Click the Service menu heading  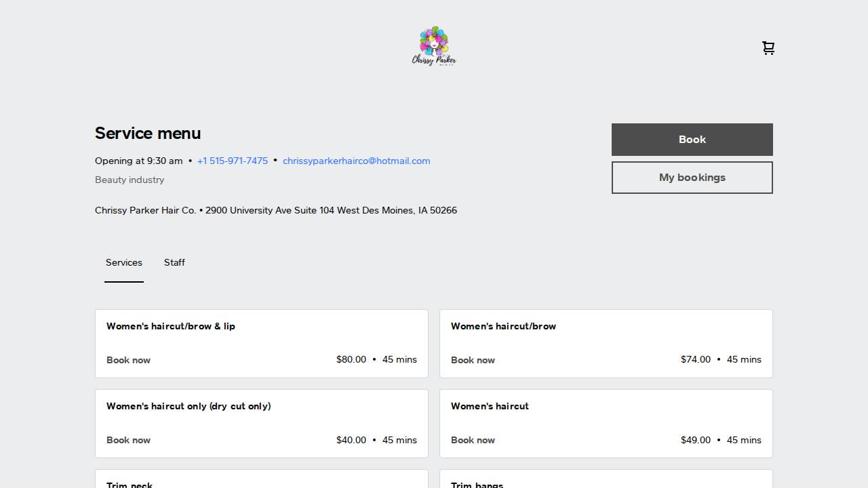click(147, 134)
